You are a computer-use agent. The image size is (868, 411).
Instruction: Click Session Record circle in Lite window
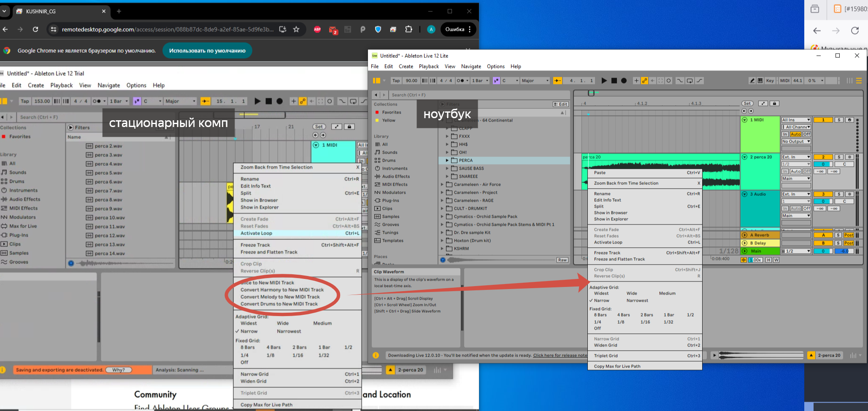668,81
